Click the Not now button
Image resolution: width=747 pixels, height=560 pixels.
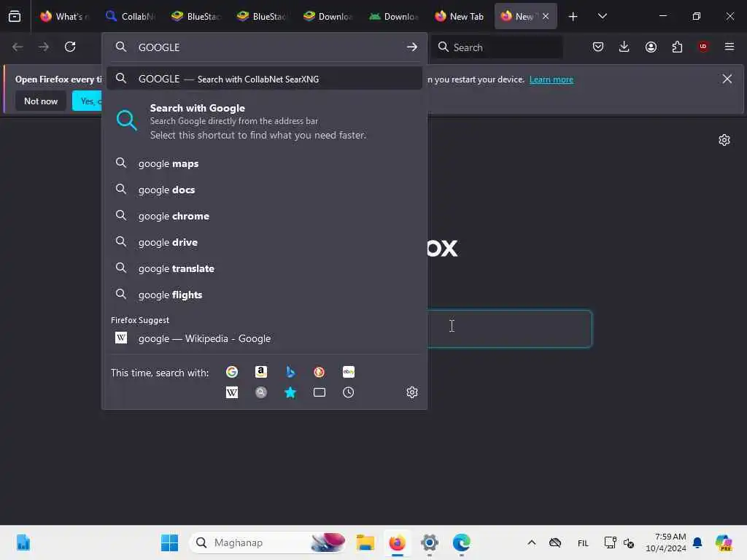pyautogui.click(x=41, y=101)
